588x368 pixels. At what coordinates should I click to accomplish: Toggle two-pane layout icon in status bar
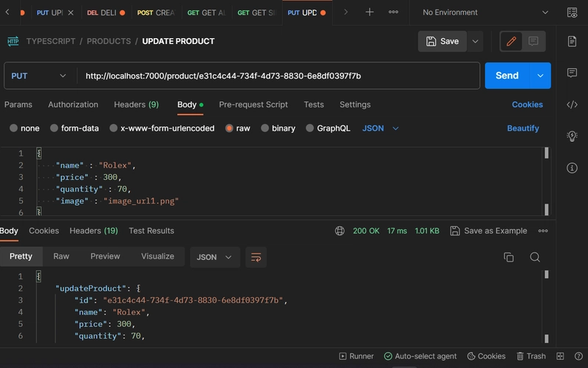coord(560,356)
